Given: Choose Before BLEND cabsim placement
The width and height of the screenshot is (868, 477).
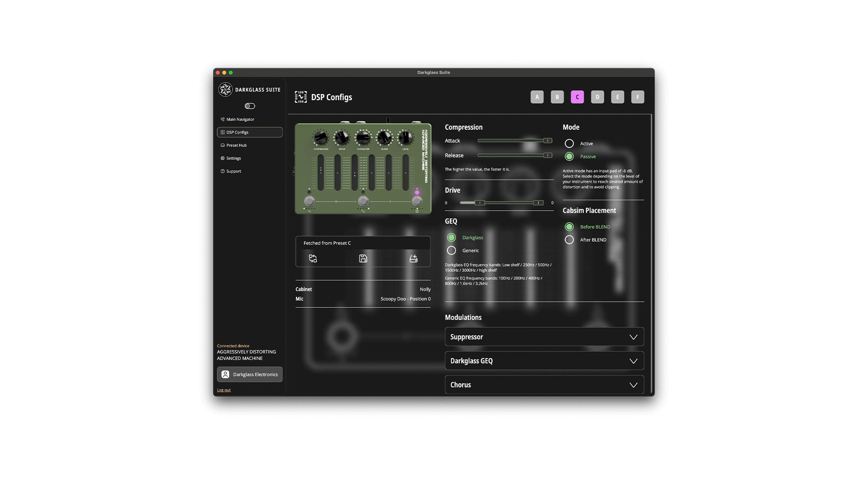Looking at the screenshot, I should [x=569, y=227].
